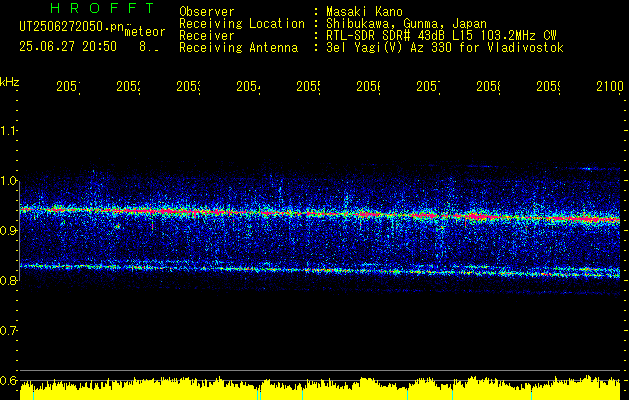The width and height of the screenshot is (629, 400).
Task: Click the 2100 time marker
Action: pyautogui.click(x=610, y=86)
